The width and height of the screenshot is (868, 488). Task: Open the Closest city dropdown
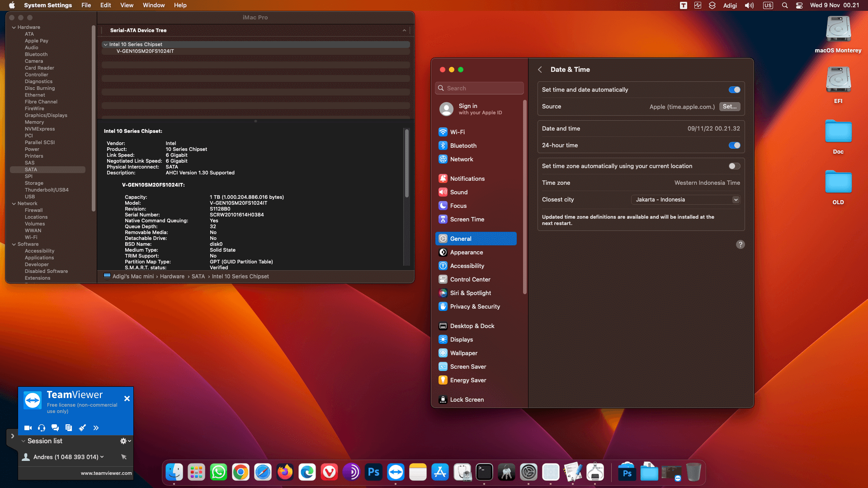pos(685,200)
